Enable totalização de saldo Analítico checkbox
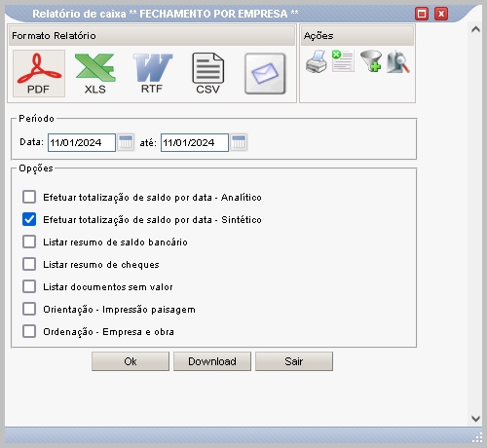487x448 pixels. pos(29,197)
